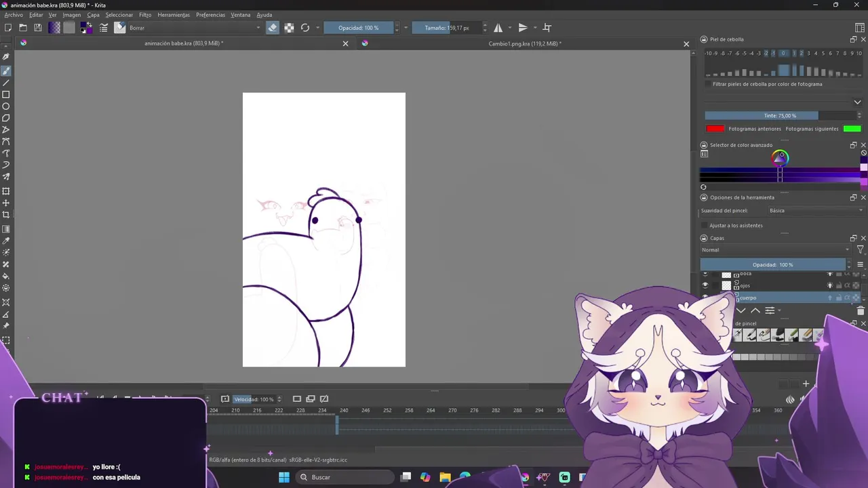The height and width of the screenshot is (488, 868).
Task: Toggle eraser mode on
Action: click(x=273, y=28)
